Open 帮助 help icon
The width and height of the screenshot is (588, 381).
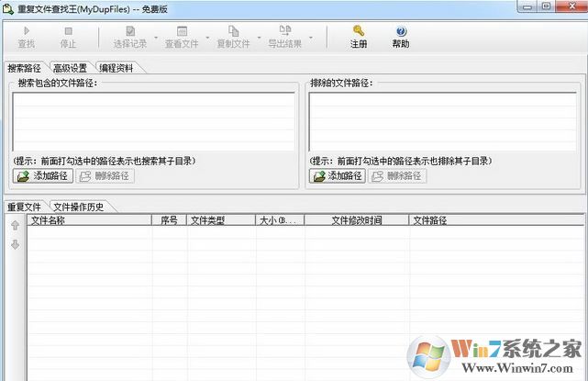(x=401, y=31)
